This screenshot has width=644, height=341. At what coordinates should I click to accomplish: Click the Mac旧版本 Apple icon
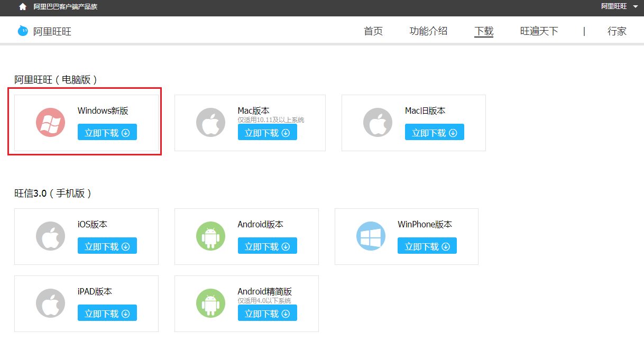[x=378, y=123]
